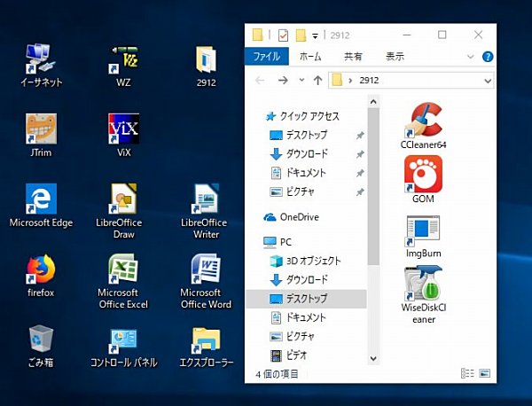Click the Properties checkmark icon in the title bar
Image resolution: width=532 pixels, height=406 pixels.
point(283,35)
